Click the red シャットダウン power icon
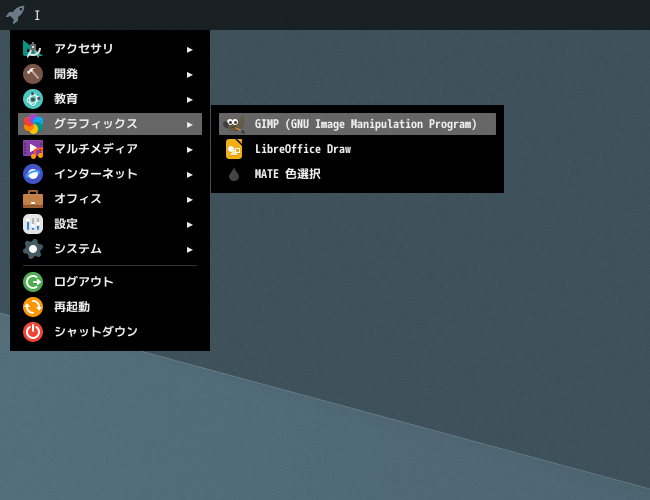 pyautogui.click(x=33, y=332)
